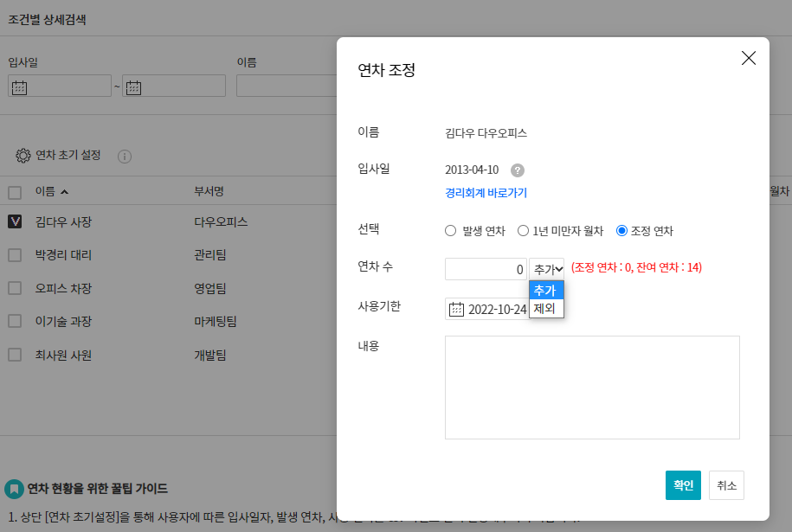Click the 박경리 대리 name cell

pos(63,255)
